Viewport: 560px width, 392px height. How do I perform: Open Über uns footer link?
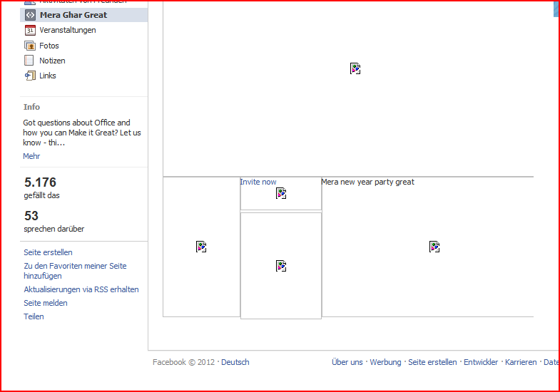click(347, 362)
